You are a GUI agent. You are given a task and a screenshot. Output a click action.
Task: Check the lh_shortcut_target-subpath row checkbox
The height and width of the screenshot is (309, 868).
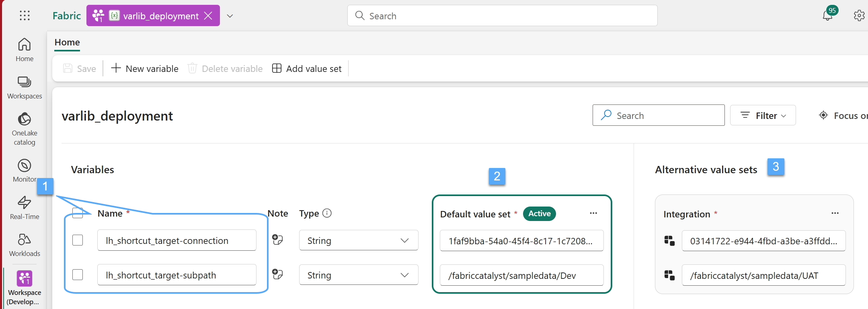click(78, 275)
